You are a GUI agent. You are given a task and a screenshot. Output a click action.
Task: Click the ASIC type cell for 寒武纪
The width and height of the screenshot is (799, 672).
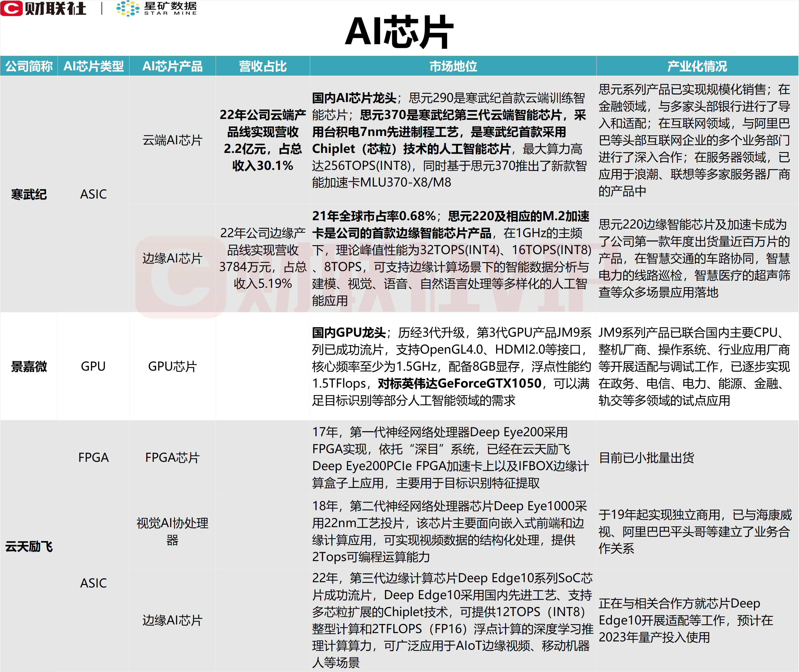[94, 194]
